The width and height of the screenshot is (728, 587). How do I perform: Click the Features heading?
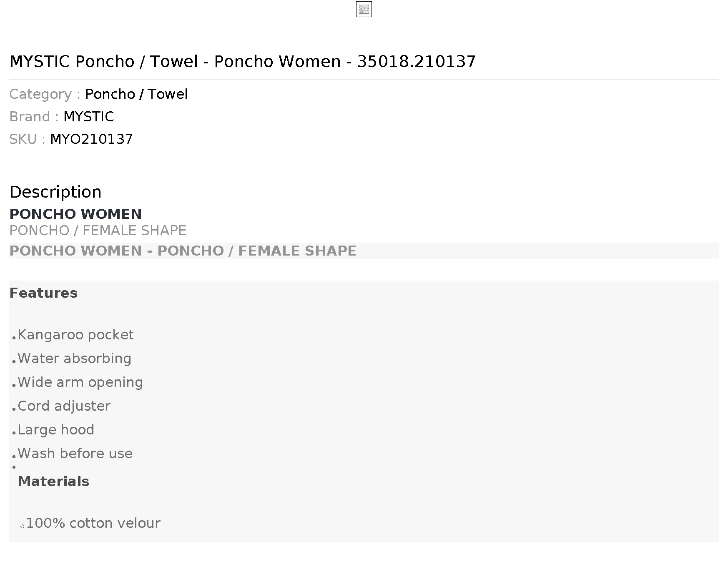[43, 293]
